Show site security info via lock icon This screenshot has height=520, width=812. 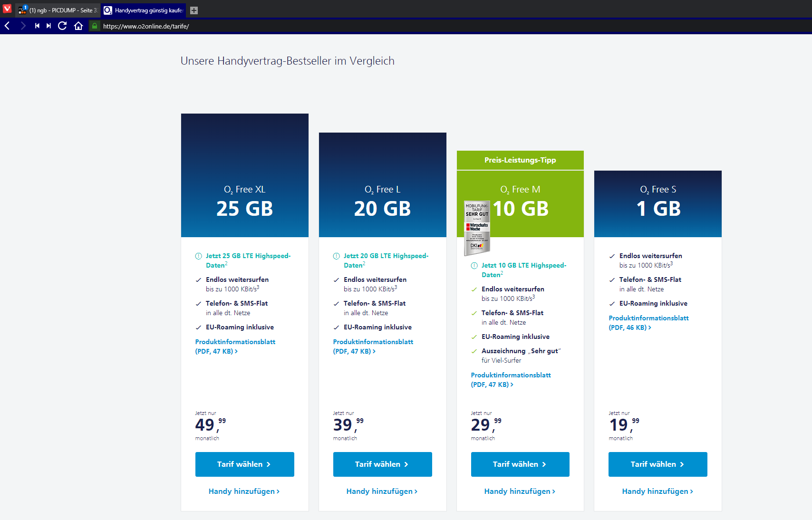(x=95, y=26)
